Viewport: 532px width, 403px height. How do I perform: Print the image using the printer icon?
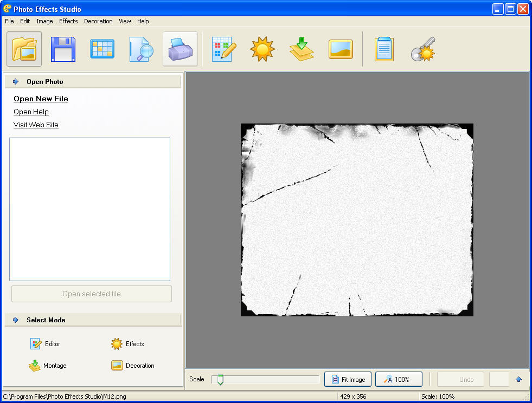[180, 49]
